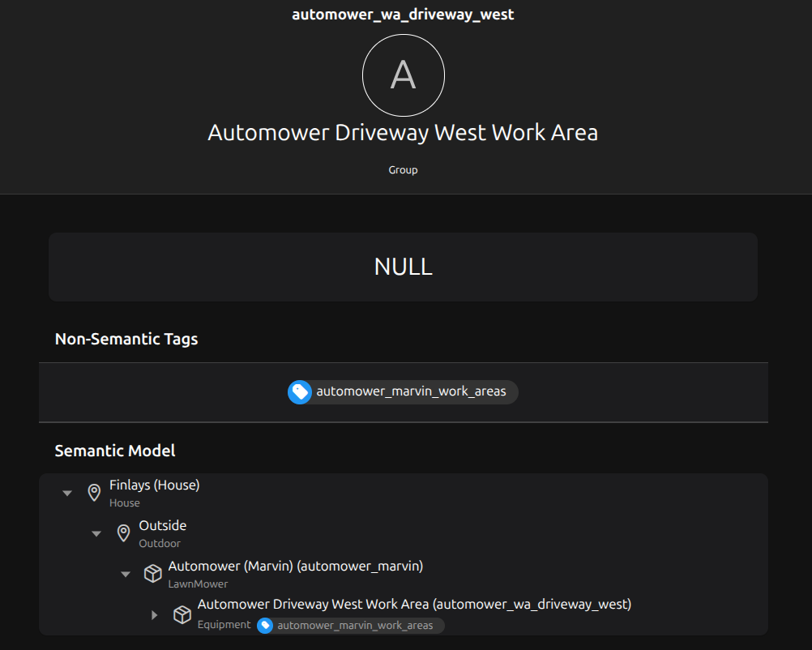The width and height of the screenshot is (812, 650).
Task: Collapse the Finlays (House) tree node
Action: click(67, 493)
